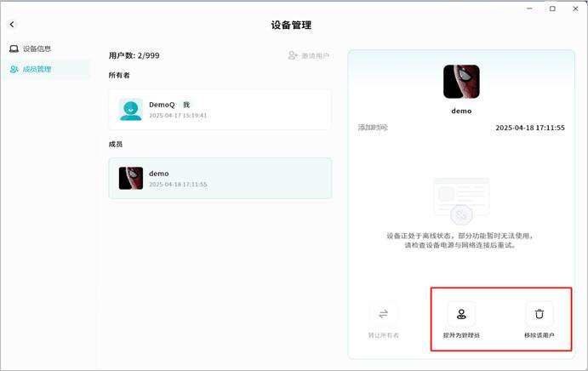Click the 邀请用户 invite button
588x371 pixels.
pos(309,55)
